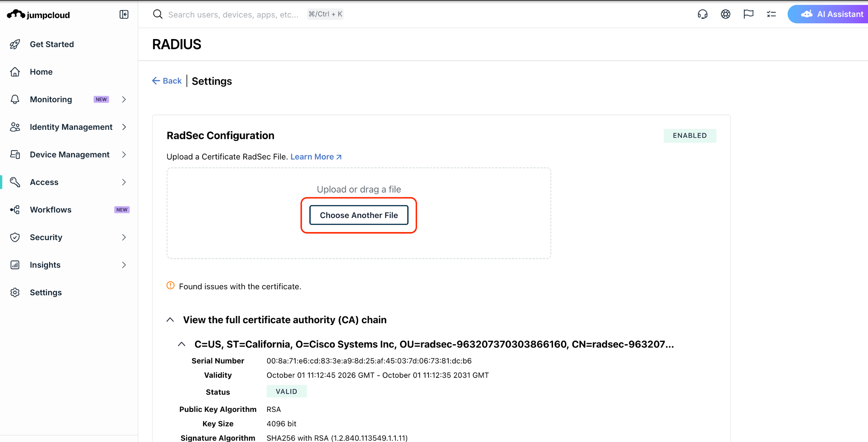Click the Workflows nodes icon
This screenshot has width=868, height=442.
click(x=15, y=210)
